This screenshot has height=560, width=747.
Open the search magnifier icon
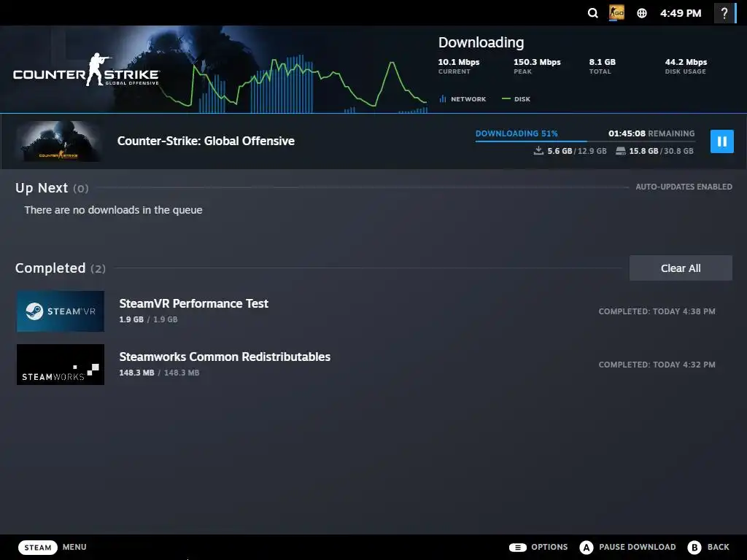[x=592, y=13]
